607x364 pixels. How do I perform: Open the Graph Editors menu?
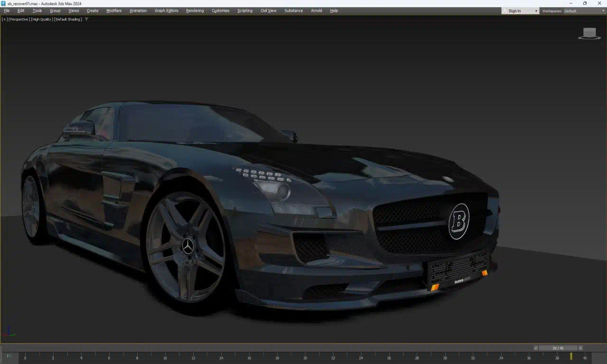167,10
